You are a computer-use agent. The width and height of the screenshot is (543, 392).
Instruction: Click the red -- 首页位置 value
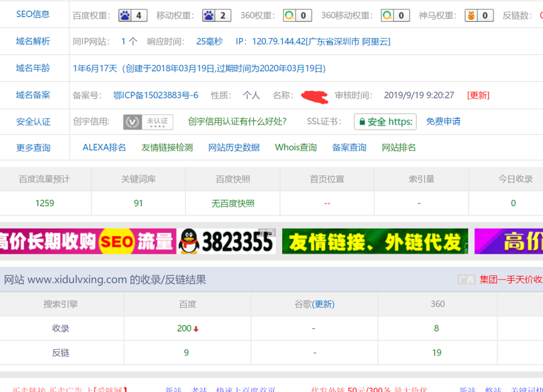click(327, 203)
